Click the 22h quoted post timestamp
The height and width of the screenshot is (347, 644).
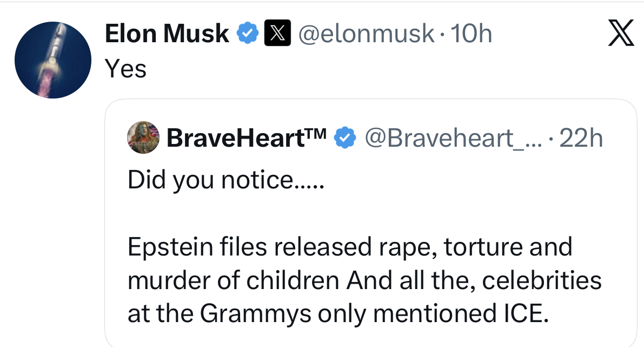pos(581,139)
